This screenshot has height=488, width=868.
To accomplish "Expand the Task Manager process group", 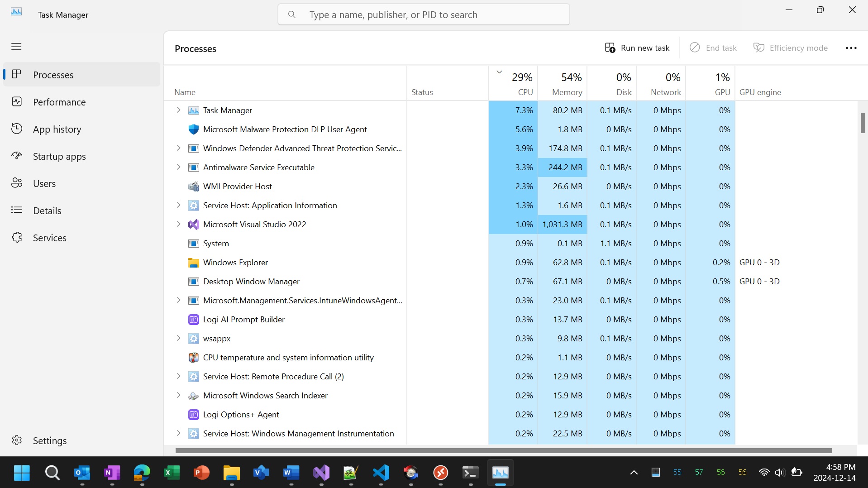I will tap(178, 110).
